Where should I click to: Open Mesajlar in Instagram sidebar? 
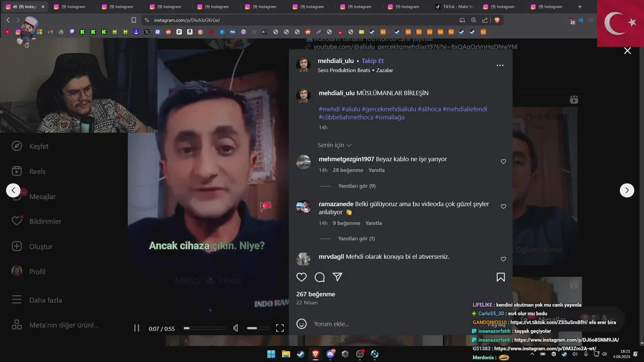coord(33,197)
